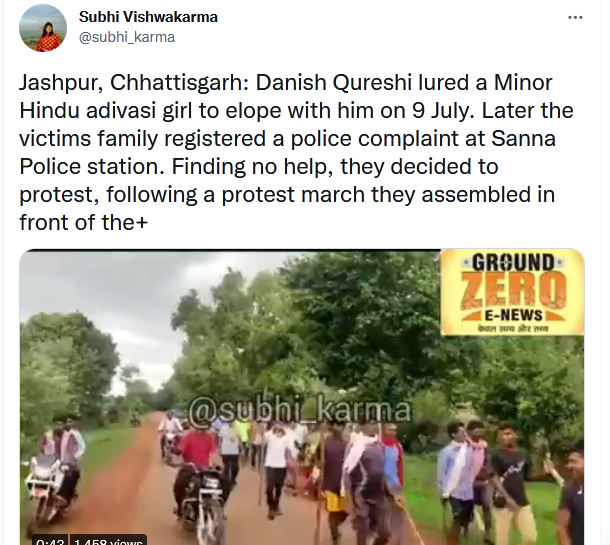
Task: Click the Ground Zero E-News logo
Action: pos(512,293)
